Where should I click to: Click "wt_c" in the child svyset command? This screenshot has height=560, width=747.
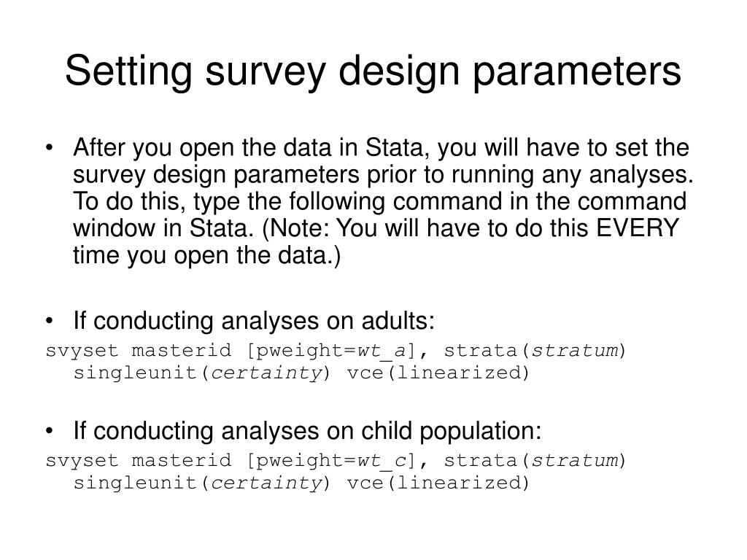[x=382, y=461]
